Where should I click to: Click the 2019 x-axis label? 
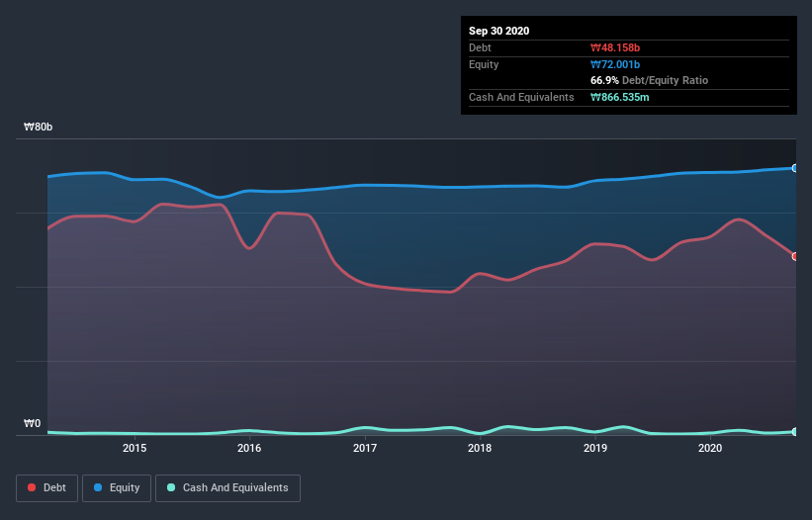[595, 448]
